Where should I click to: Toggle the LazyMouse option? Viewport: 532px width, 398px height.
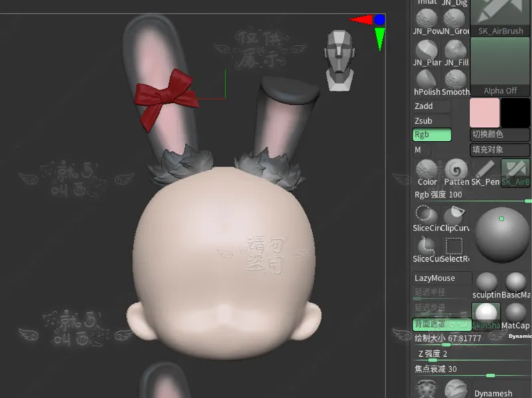click(x=442, y=278)
